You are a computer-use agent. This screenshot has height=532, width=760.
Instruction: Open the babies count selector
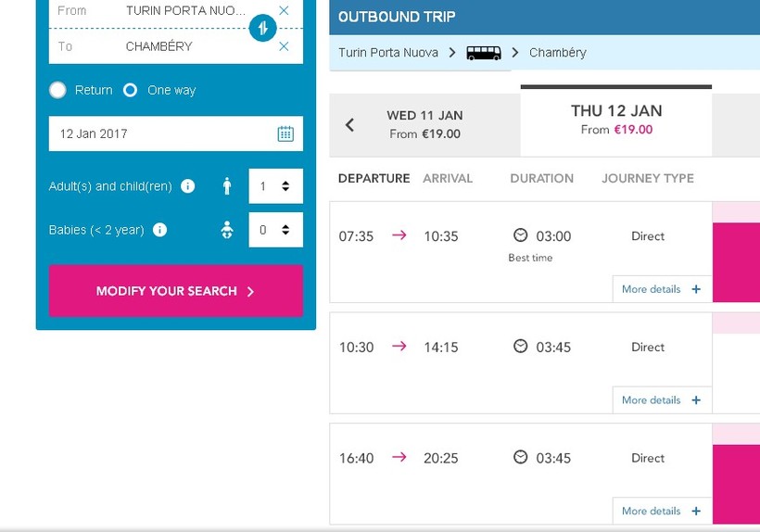(275, 230)
